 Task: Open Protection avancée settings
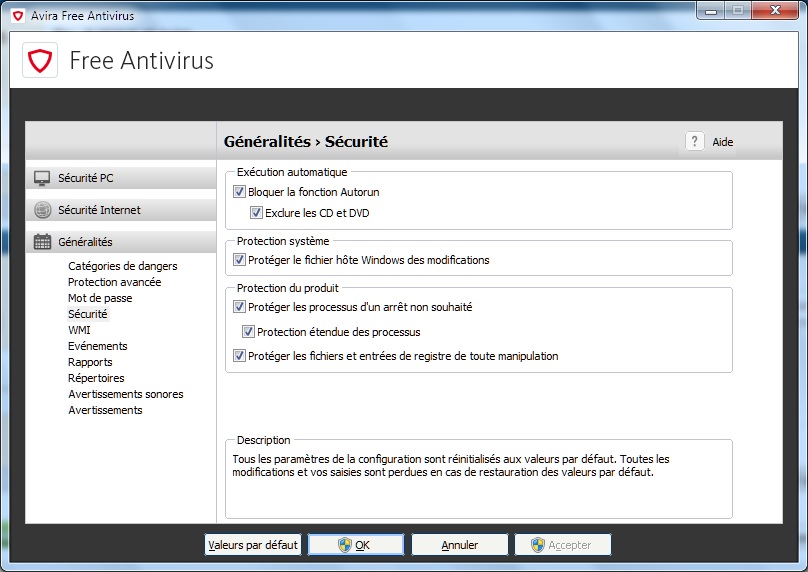pos(114,282)
